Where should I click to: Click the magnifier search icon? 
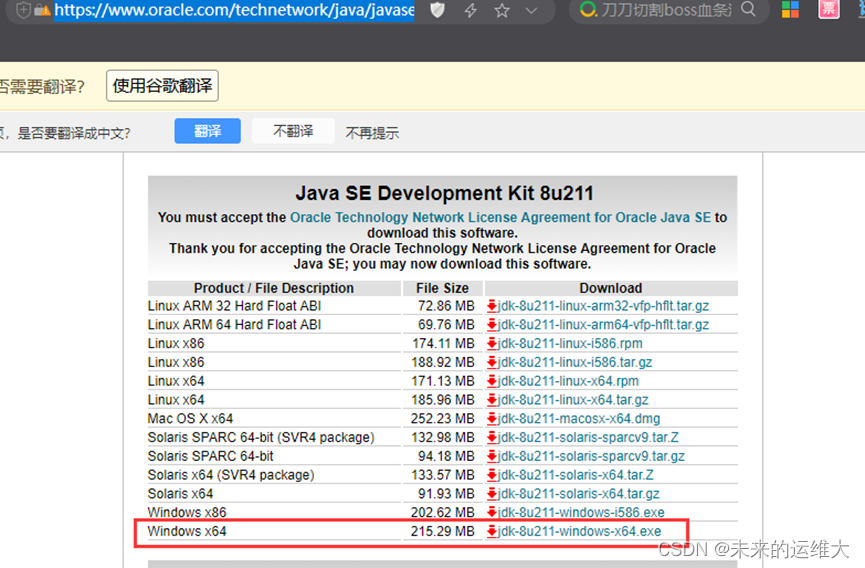748,9
